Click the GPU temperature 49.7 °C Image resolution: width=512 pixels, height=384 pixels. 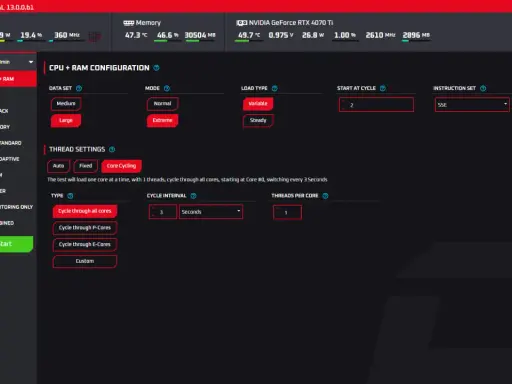tap(249, 35)
